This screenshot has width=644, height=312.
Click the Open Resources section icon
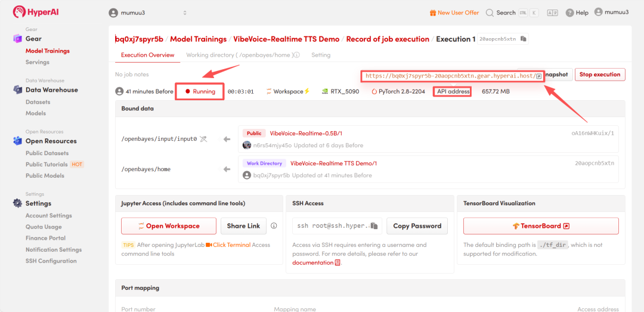click(17, 141)
